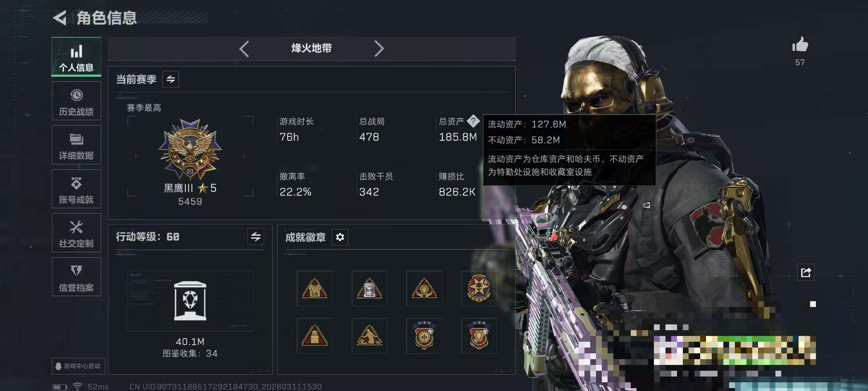Switch to next mode with right chevron
868x391 pixels.
click(379, 49)
